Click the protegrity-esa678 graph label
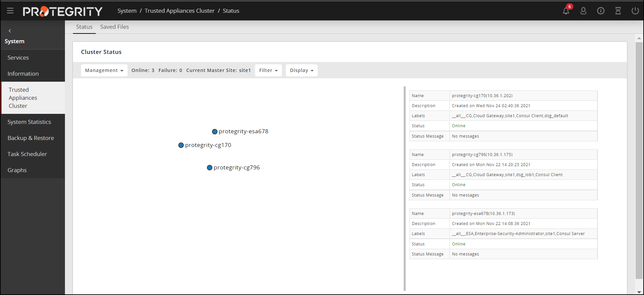 click(244, 132)
